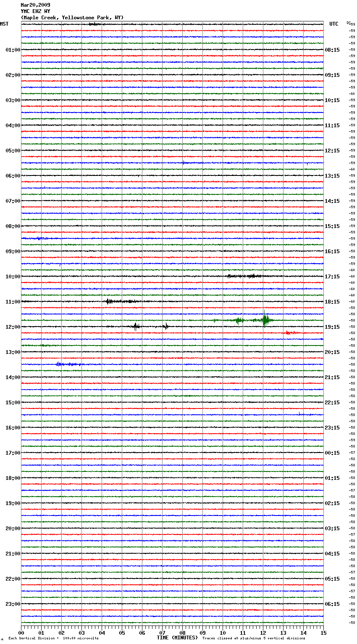Pick the 20:15 UTC time label
357x644 pixels.
click(332, 352)
